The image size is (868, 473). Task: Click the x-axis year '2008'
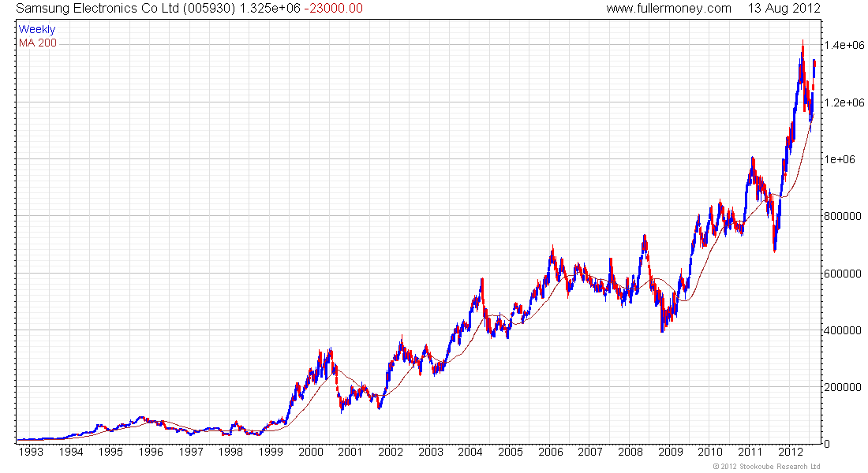click(630, 452)
